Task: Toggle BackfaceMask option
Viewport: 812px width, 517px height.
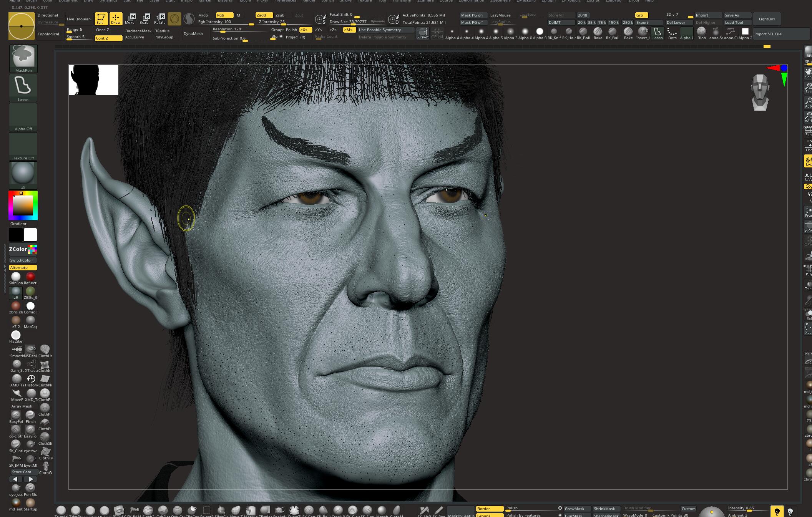Action: pyautogui.click(x=138, y=31)
